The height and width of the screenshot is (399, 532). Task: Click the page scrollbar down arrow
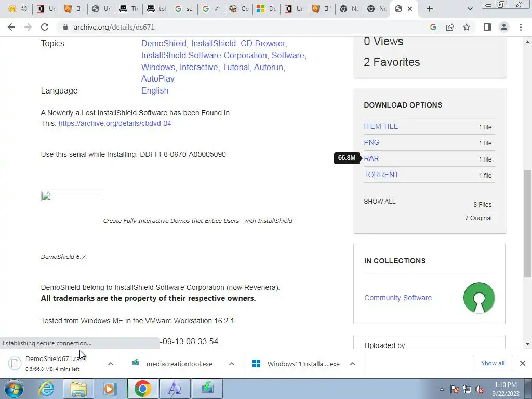528,344
